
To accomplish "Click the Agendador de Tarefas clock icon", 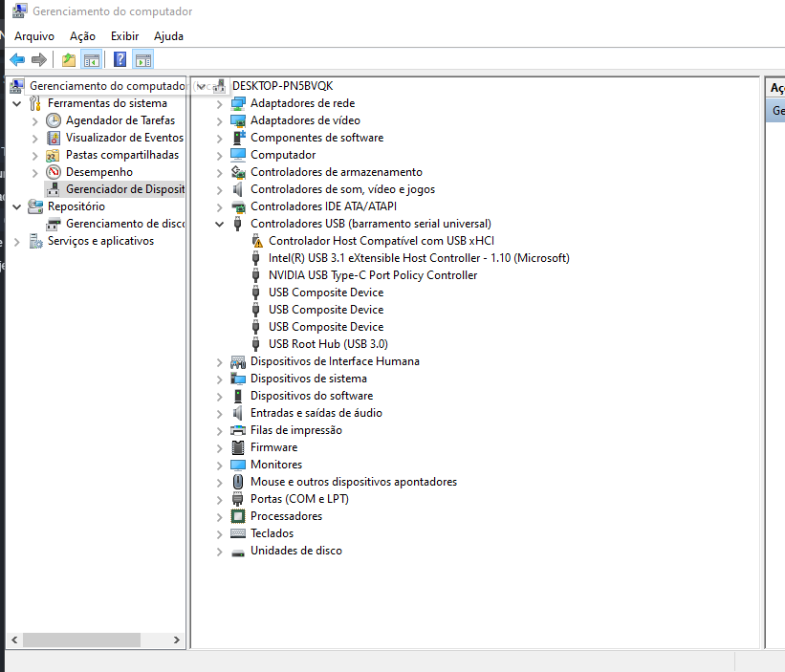I will coord(54,120).
